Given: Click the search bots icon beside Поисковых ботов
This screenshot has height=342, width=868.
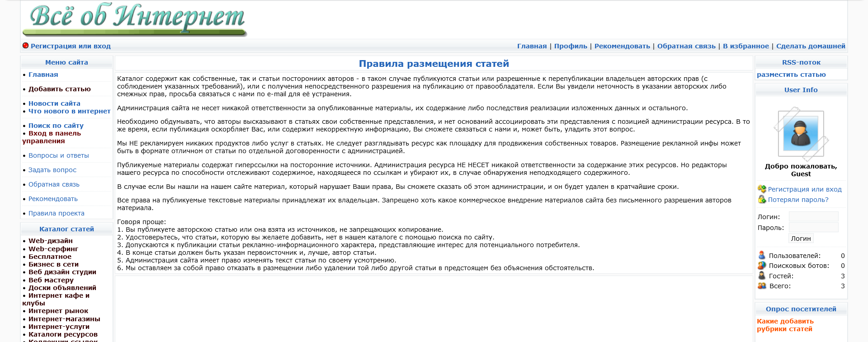Looking at the screenshot, I should tap(762, 265).
